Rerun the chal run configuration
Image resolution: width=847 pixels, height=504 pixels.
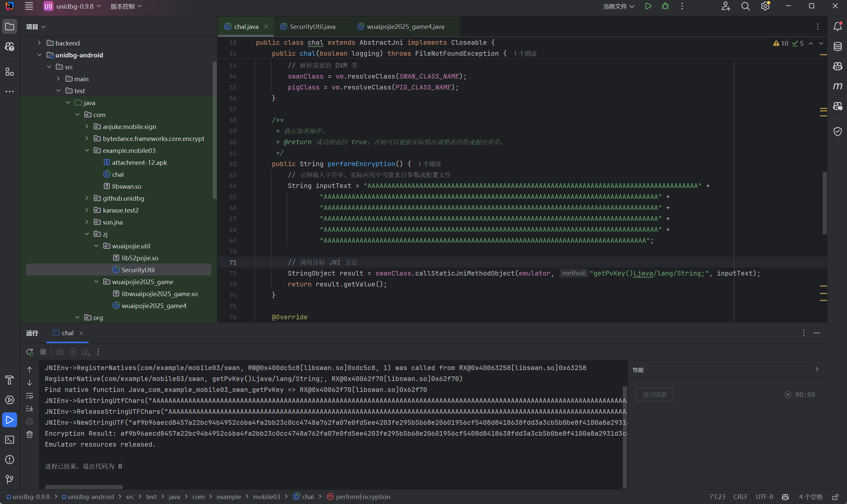(30, 352)
